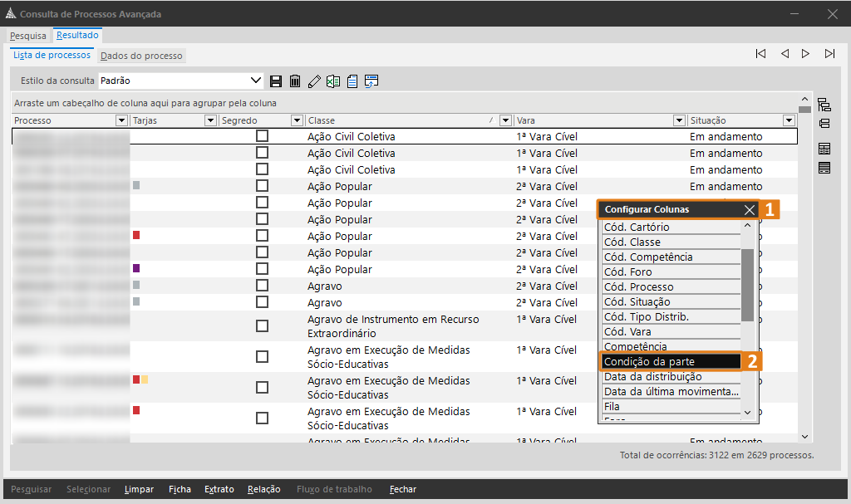Collapse groups via the two-node tree icon
Image resolution: width=851 pixels, height=504 pixels.
click(x=824, y=124)
